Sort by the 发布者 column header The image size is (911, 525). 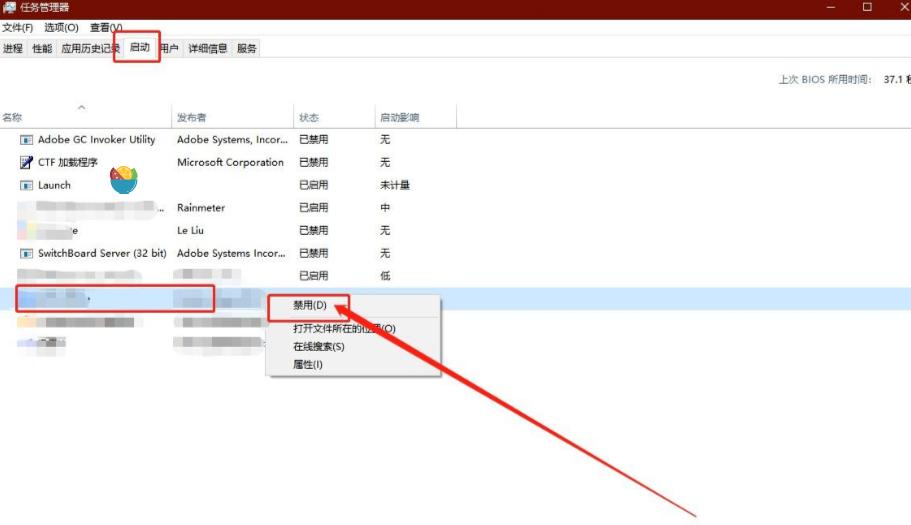click(192, 117)
